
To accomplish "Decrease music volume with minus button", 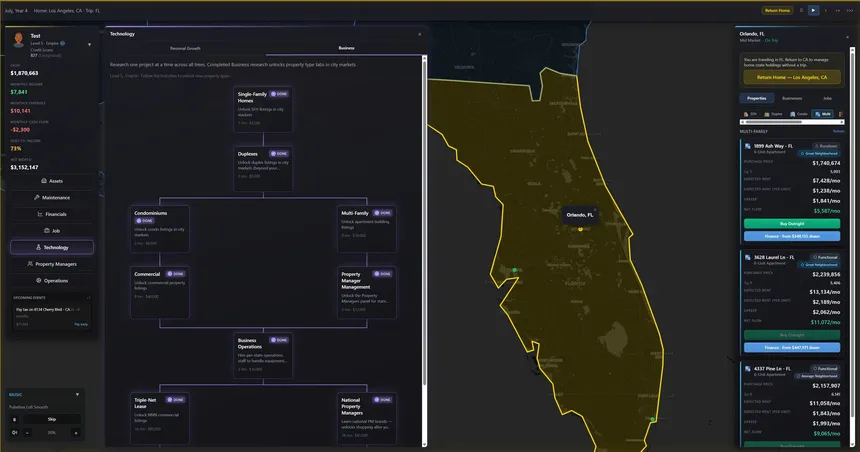I will [27, 433].
